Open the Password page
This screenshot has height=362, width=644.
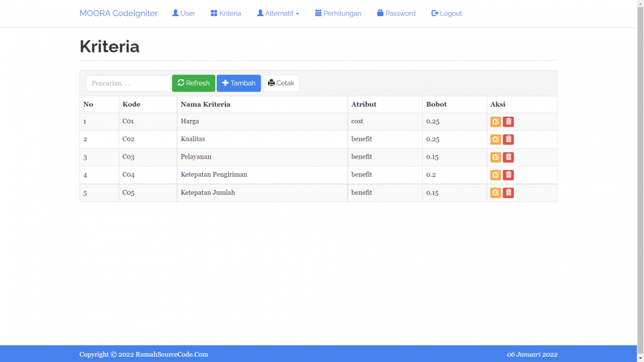point(396,13)
